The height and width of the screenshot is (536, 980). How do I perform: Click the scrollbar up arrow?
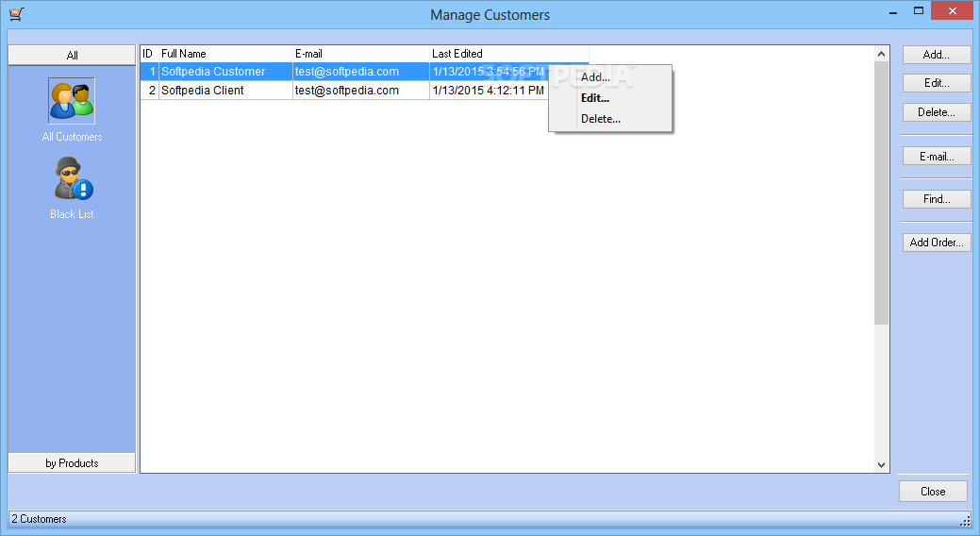pos(881,54)
